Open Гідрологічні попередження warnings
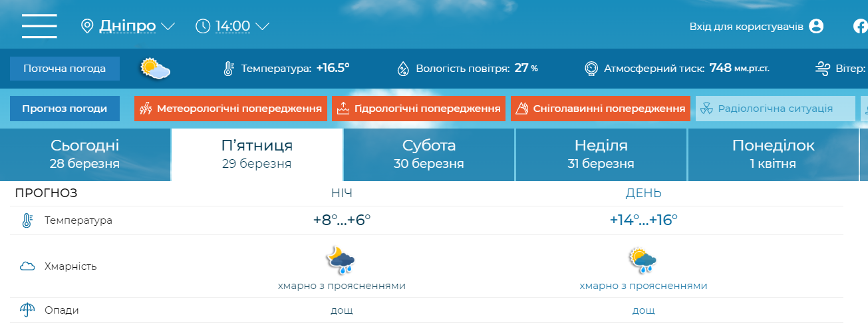The image size is (868, 325). [419, 109]
